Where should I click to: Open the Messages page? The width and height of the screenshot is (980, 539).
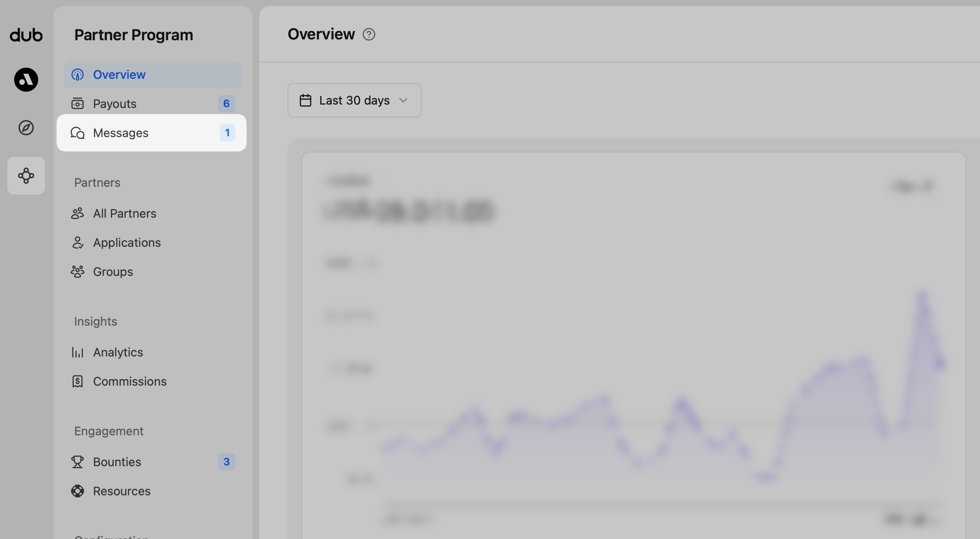pyautogui.click(x=152, y=133)
